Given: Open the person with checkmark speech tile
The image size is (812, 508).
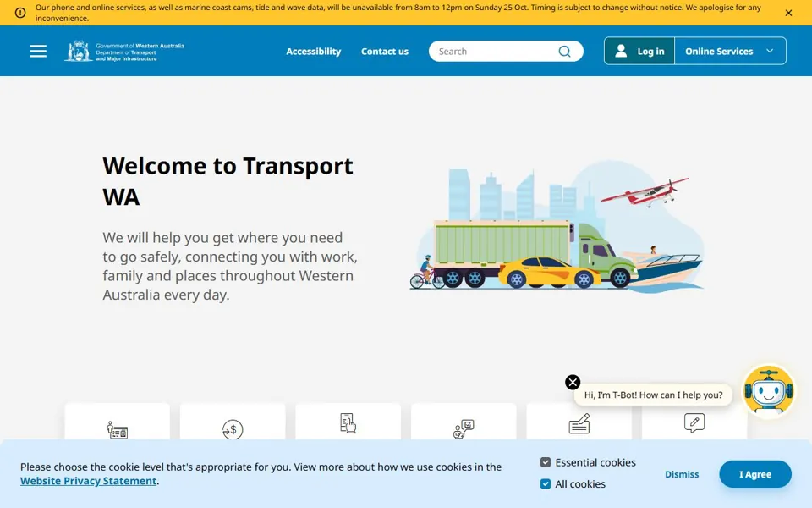Looking at the screenshot, I should click(464, 422).
